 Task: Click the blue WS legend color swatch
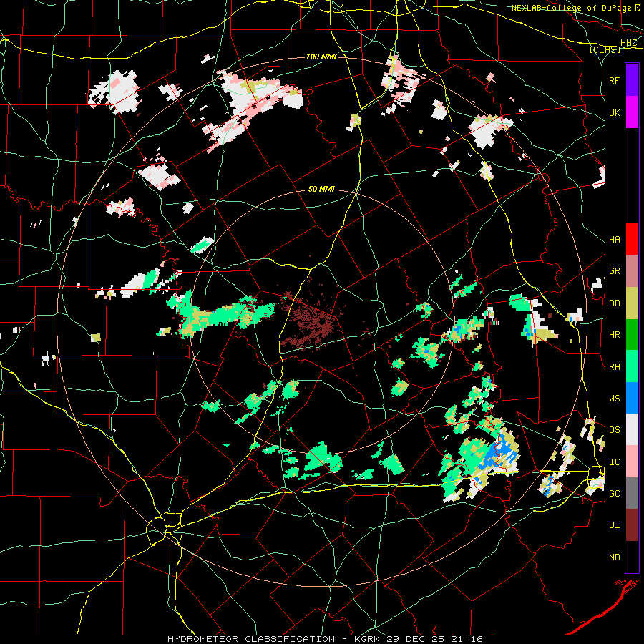coord(632,398)
